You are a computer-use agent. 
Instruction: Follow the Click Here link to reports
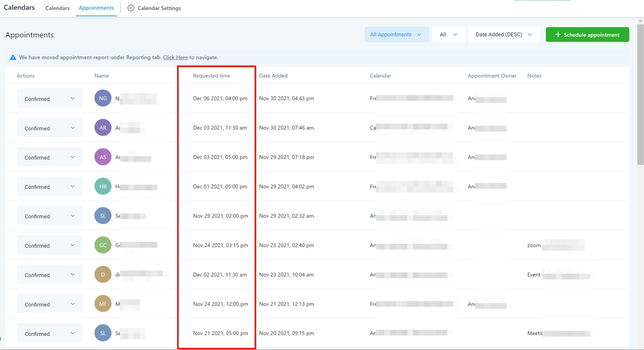coord(175,58)
